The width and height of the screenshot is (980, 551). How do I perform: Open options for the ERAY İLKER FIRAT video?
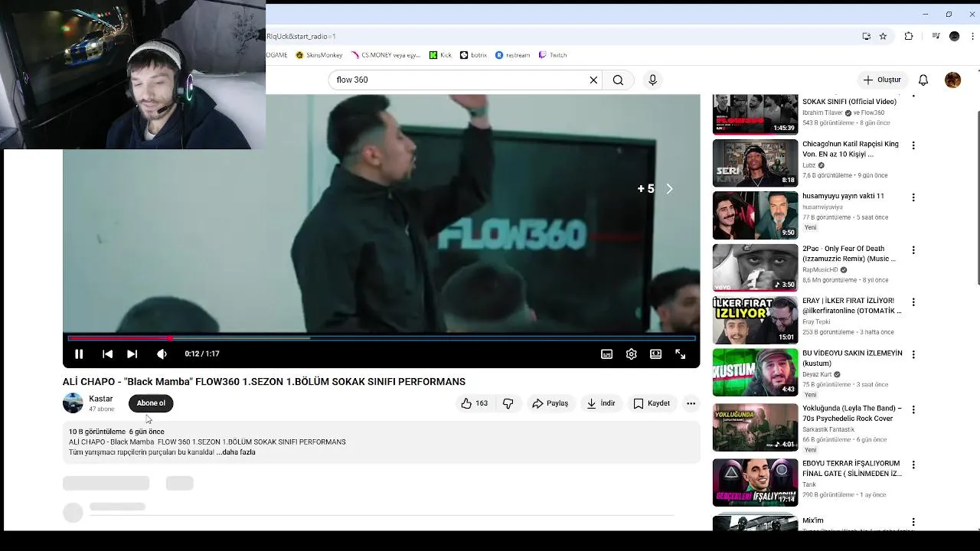913,302
